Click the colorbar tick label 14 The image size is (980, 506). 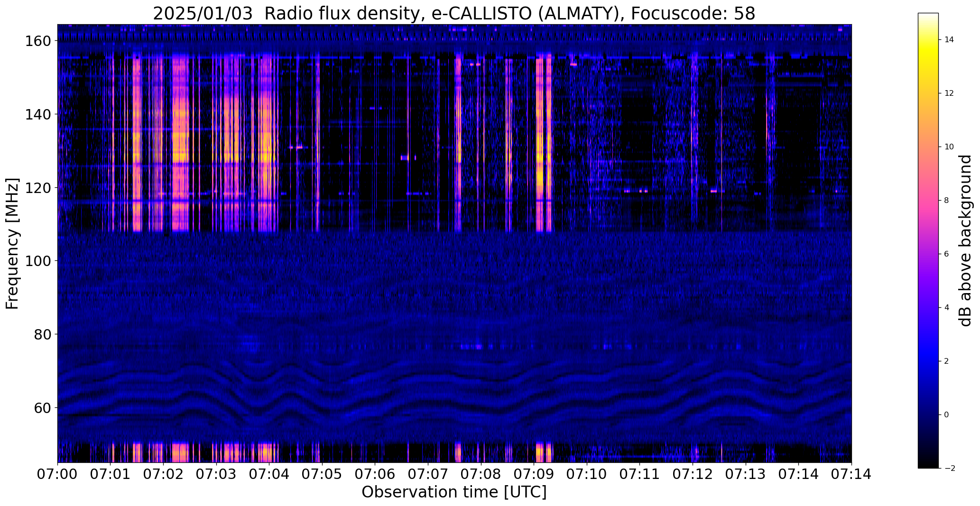tap(949, 40)
